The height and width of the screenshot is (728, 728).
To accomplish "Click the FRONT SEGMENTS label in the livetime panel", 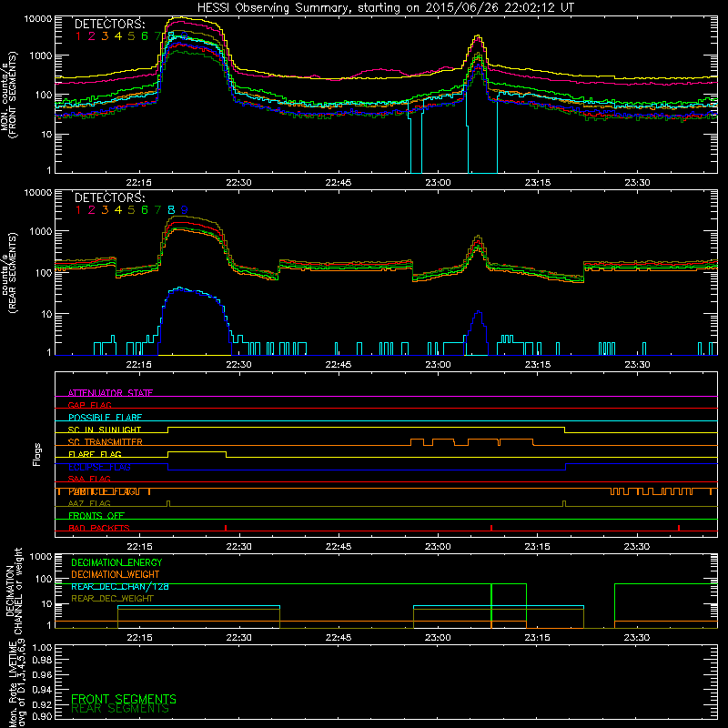I will (124, 699).
